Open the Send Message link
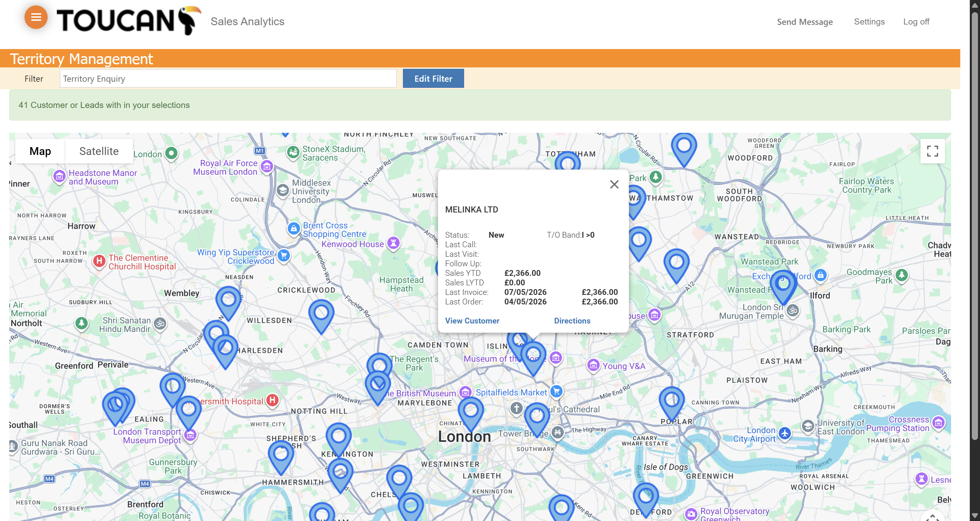This screenshot has width=980, height=521. pyautogui.click(x=805, y=22)
